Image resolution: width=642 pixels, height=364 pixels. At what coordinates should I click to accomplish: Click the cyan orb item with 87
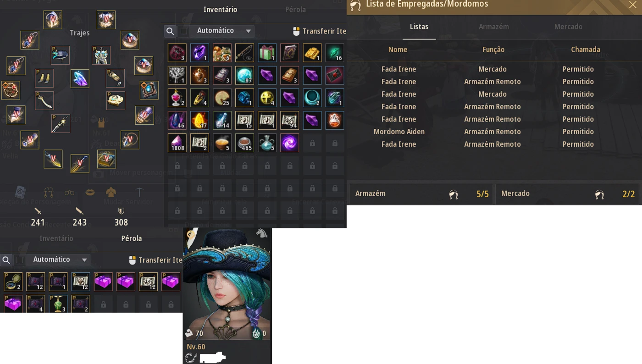coord(244,75)
